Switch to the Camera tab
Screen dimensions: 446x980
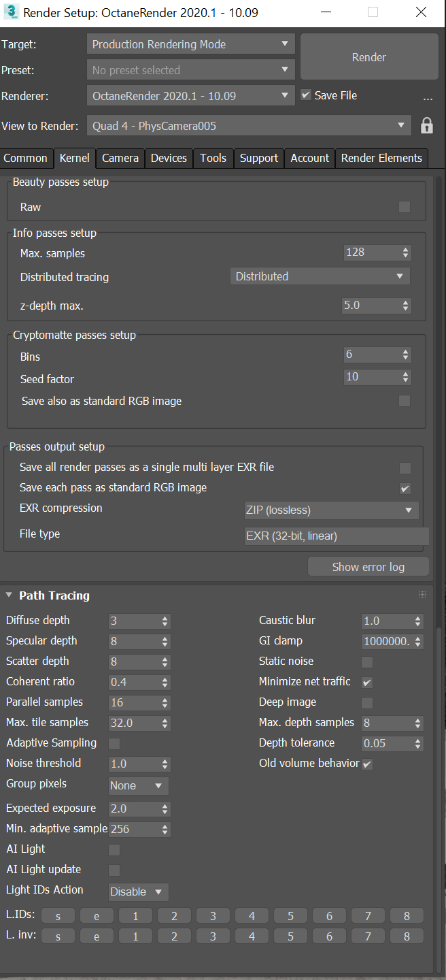(x=120, y=158)
